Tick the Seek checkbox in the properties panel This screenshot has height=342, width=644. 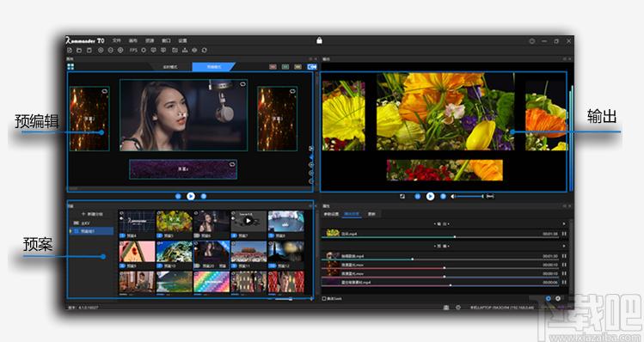(x=324, y=298)
